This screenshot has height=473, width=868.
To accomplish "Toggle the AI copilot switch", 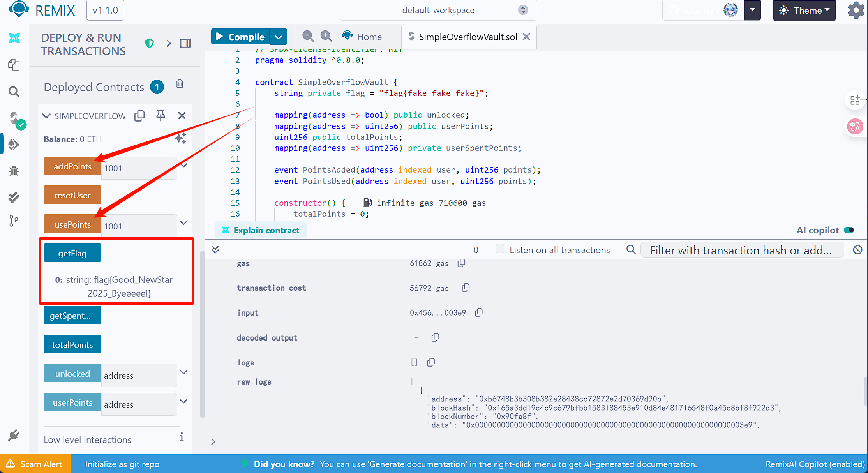I will click(849, 230).
